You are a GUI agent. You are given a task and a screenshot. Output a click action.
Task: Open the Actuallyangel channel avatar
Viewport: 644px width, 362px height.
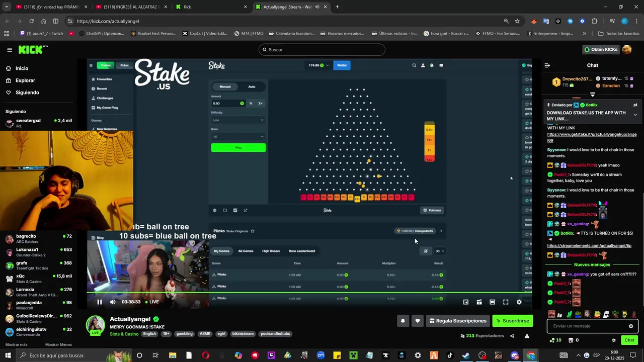[95, 325]
